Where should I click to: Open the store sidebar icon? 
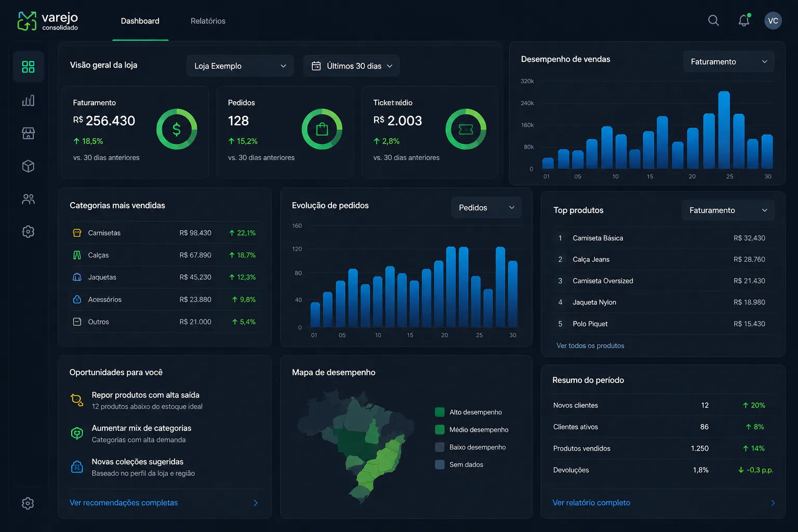click(29, 134)
